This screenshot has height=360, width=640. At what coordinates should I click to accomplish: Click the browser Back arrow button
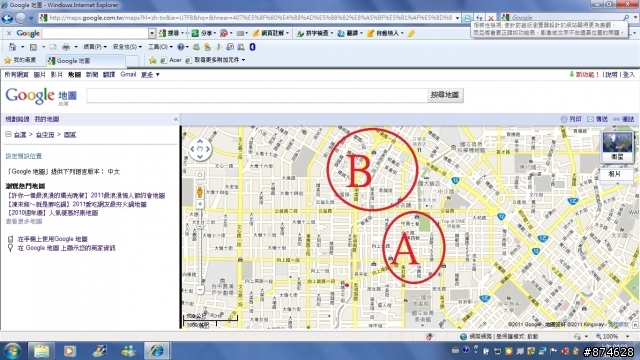[7, 18]
